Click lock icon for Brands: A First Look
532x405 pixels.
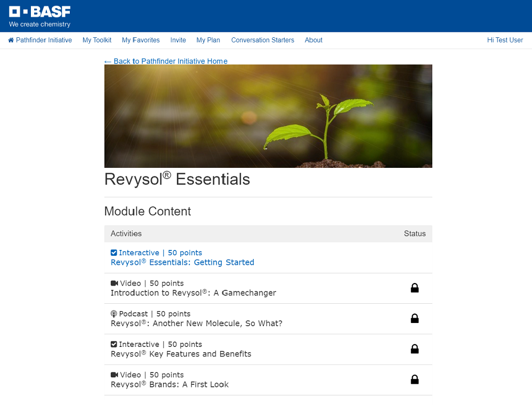[x=415, y=379]
